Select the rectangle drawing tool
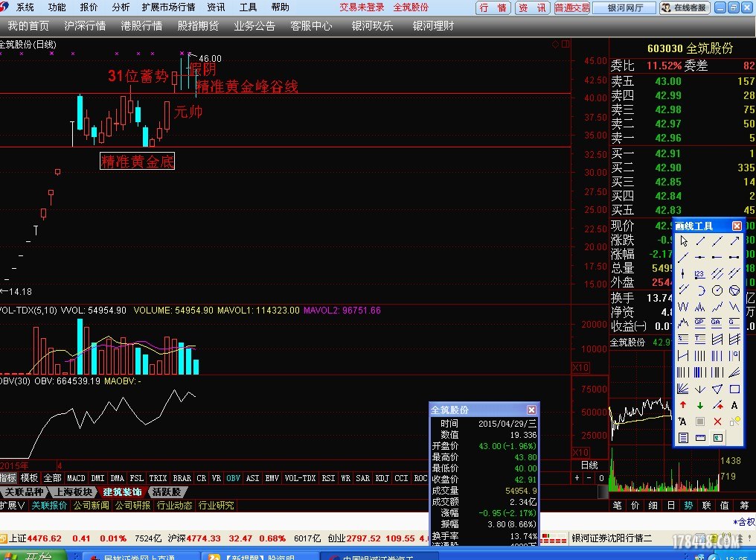The height and width of the screenshot is (560, 756). click(x=734, y=389)
